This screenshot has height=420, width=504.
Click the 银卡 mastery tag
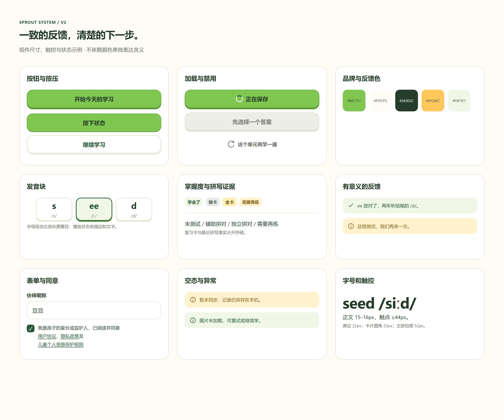[213, 202]
